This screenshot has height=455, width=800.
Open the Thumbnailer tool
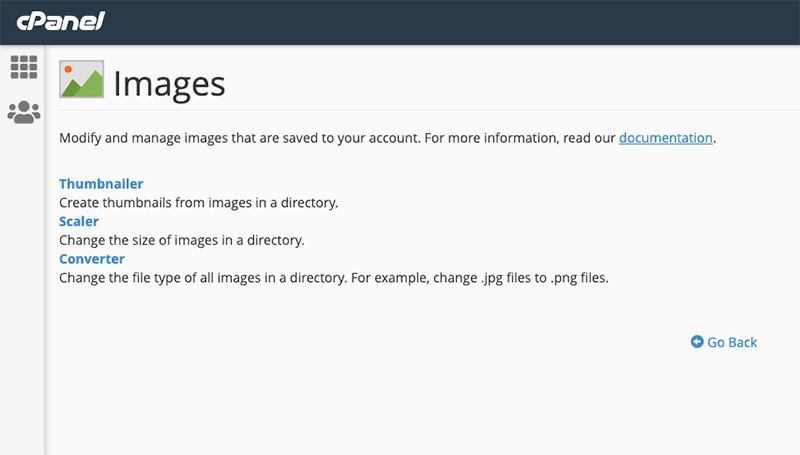(x=101, y=184)
